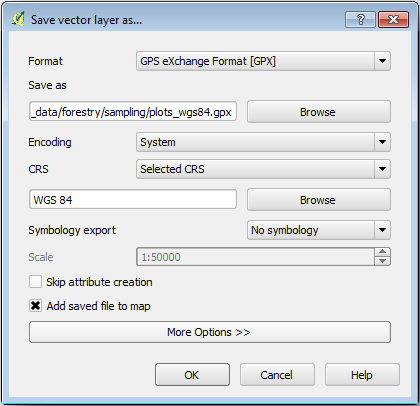
Task: Close the Save vector layer dialog
Action: 393,19
